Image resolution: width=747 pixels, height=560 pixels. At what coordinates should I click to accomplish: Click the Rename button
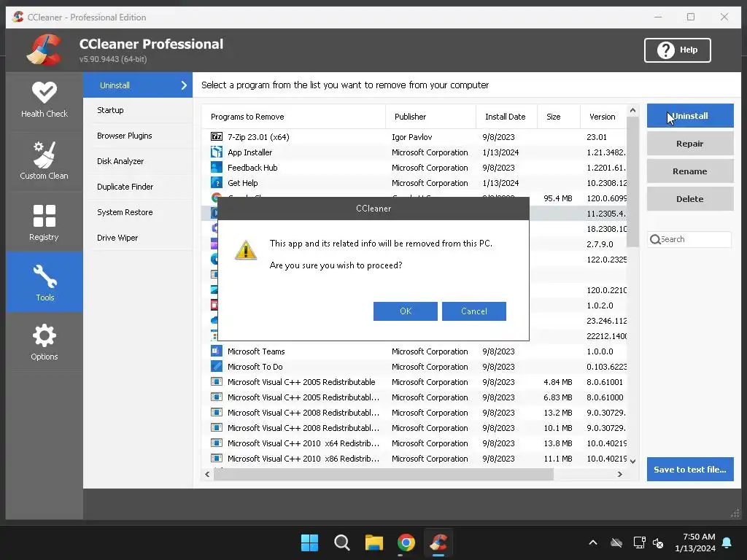point(690,171)
